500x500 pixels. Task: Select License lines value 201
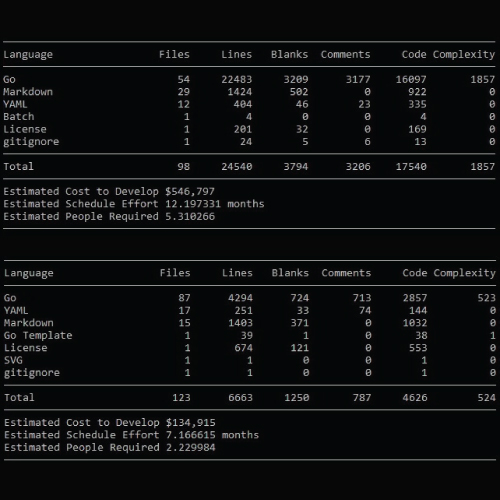click(x=243, y=129)
